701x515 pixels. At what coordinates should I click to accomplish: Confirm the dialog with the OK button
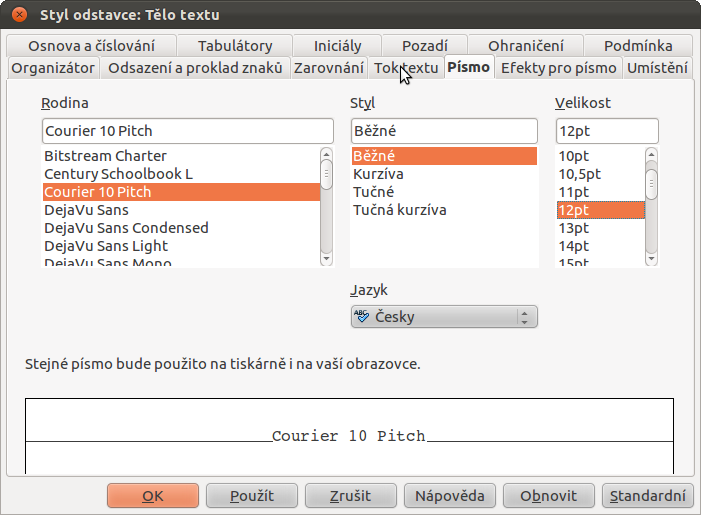[x=153, y=496]
